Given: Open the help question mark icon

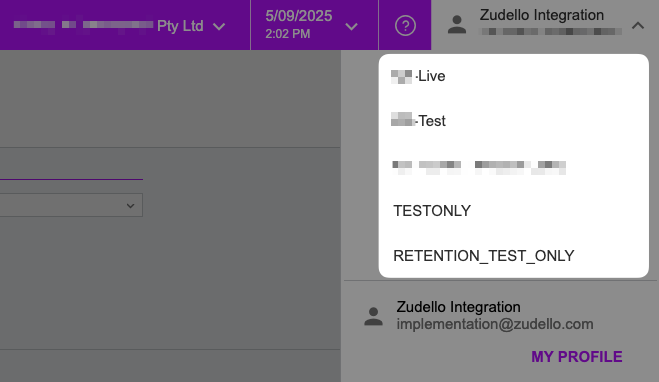Looking at the screenshot, I should (x=405, y=26).
